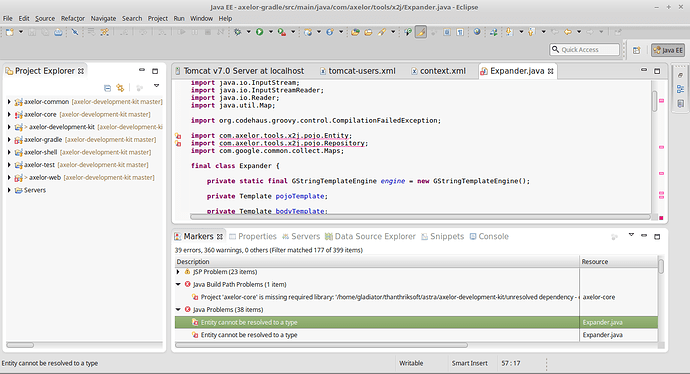The height and width of the screenshot is (374, 690).
Task: Open the File menu
Action: 7,18
